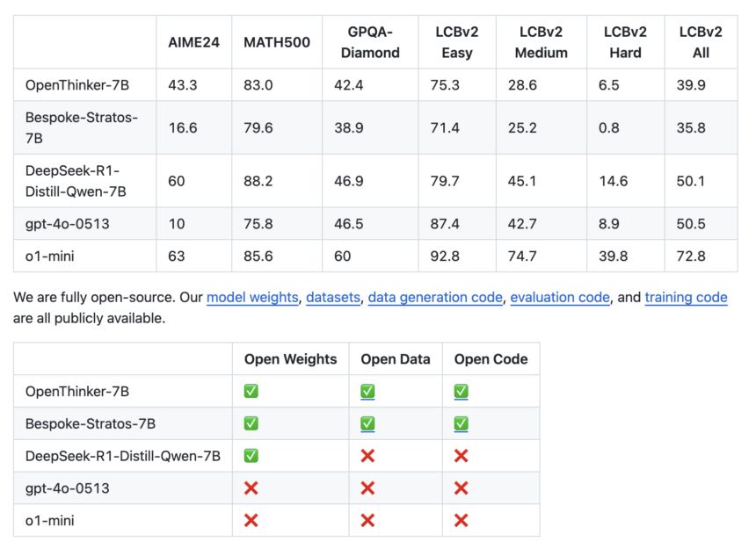Viewport: 756px width, 549px height.
Task: Click o1-mini Open Code red cross
Action: (461, 521)
